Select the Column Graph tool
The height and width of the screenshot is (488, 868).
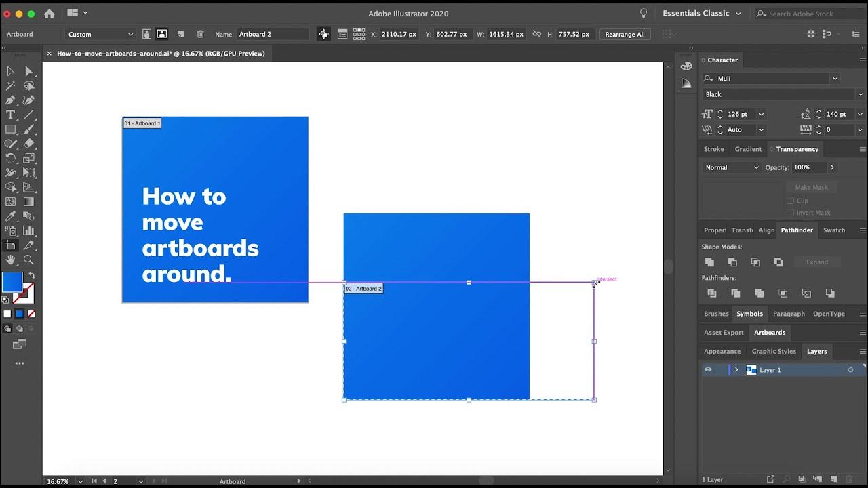tap(28, 230)
